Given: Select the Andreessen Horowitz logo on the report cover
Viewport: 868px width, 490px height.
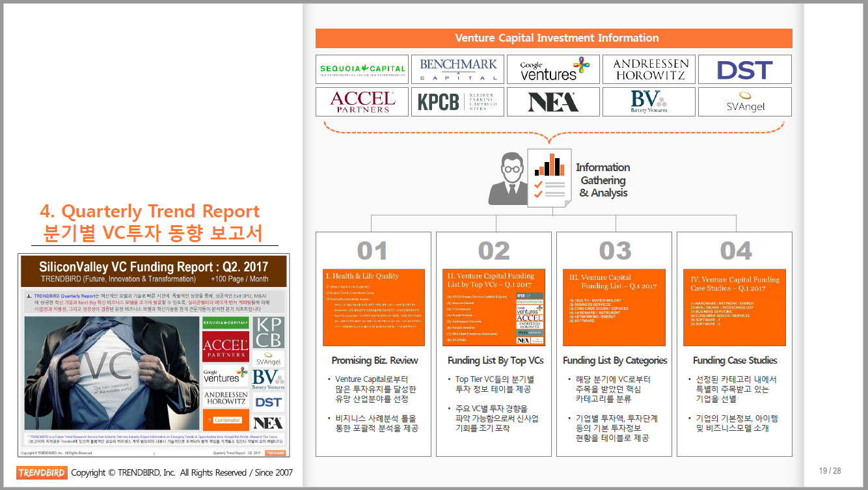Looking at the screenshot, I should click(x=225, y=398).
